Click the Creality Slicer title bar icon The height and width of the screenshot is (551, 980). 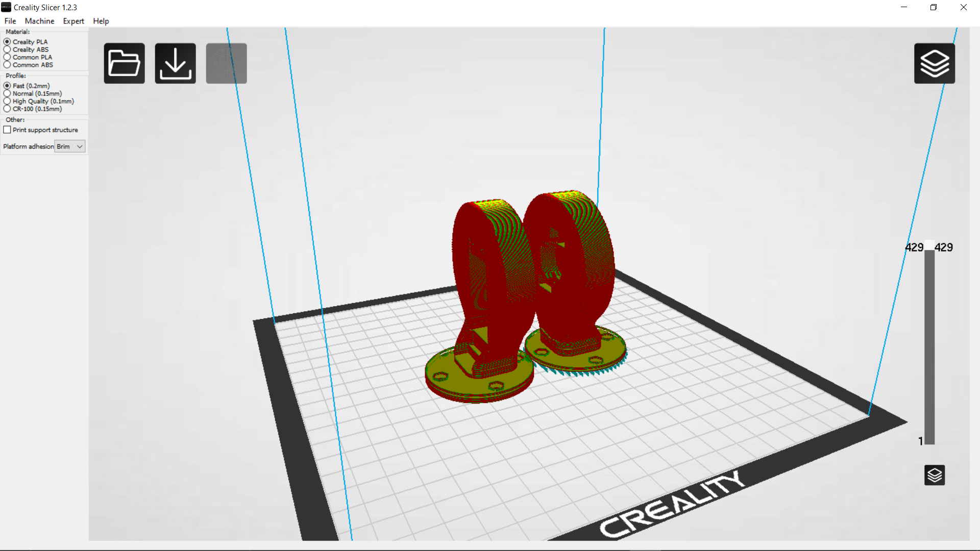6,7
